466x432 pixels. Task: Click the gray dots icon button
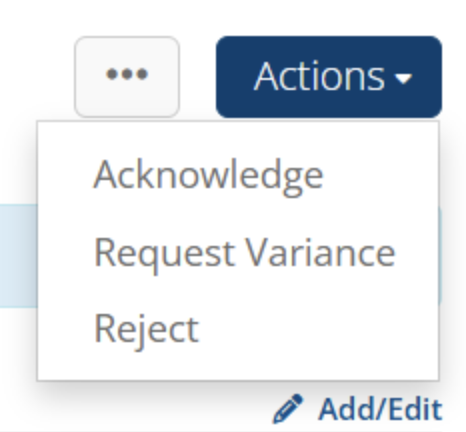pos(127,77)
